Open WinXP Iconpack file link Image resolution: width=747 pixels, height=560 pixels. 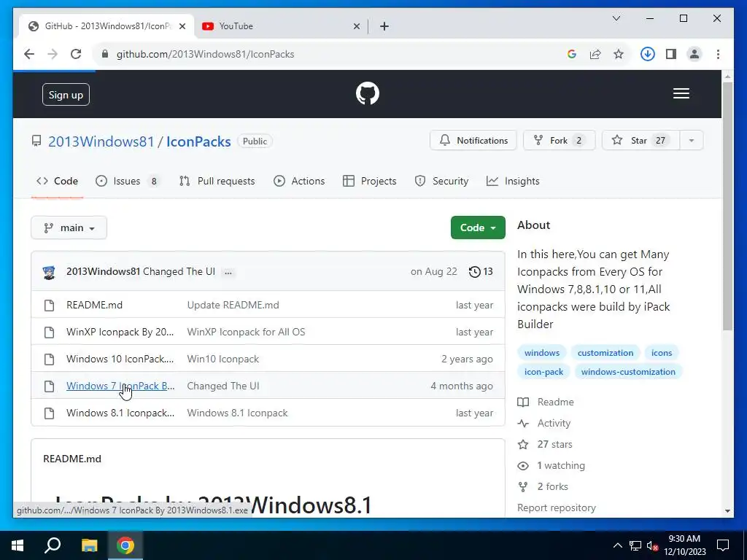(x=120, y=332)
